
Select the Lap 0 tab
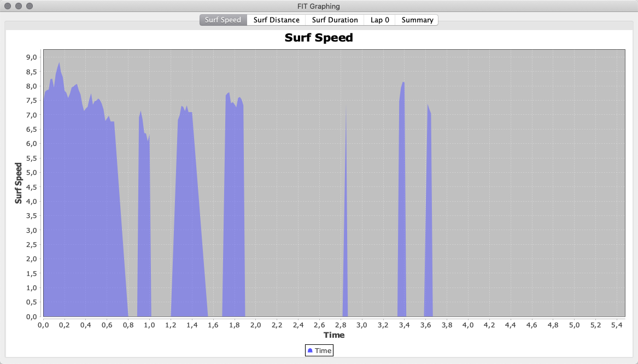(379, 20)
